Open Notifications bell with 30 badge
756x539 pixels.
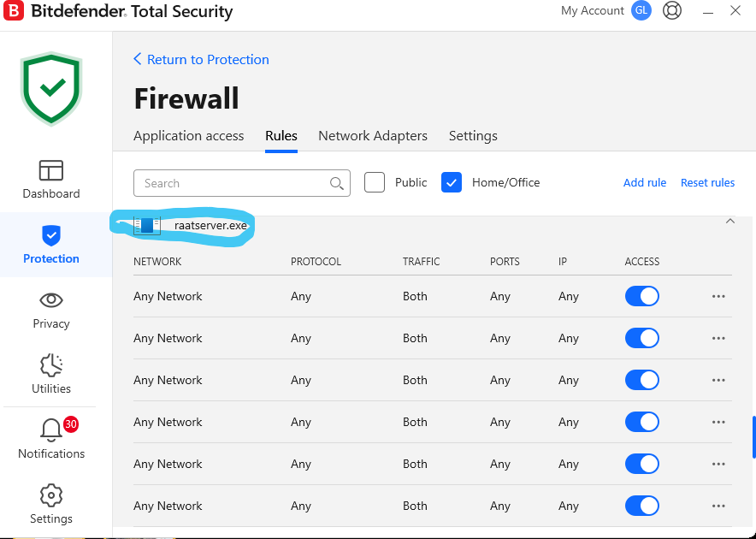51,430
